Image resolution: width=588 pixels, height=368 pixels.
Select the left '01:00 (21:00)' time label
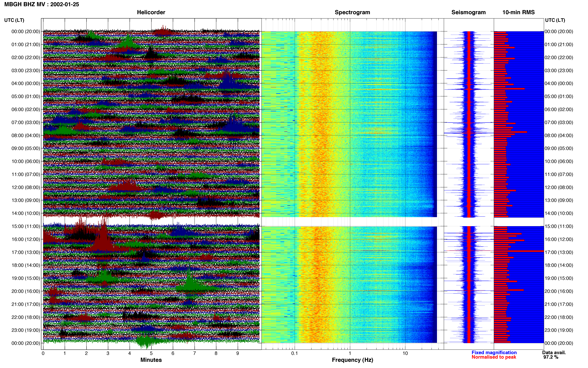26,45
